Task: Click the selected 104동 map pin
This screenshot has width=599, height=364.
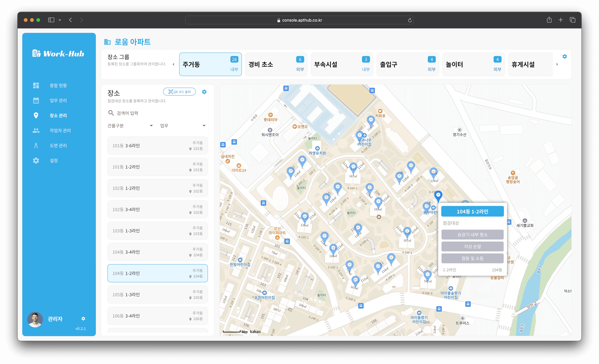Action: pyautogui.click(x=438, y=195)
